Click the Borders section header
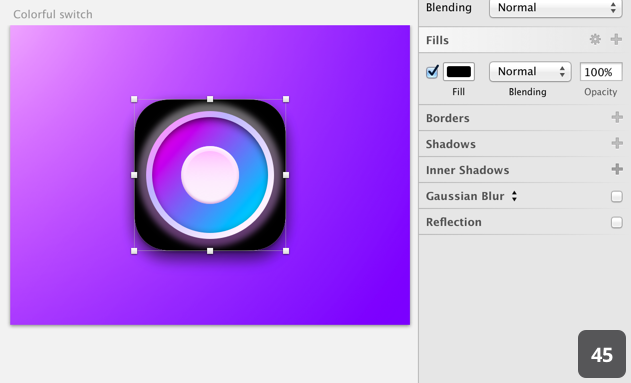Screen dimensions: 631x383 [x=447, y=118]
